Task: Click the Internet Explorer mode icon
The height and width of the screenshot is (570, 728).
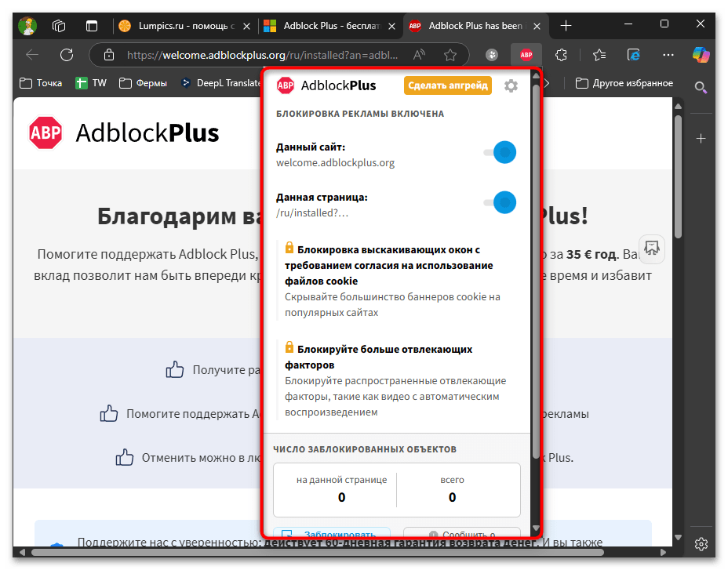Action: 634,55
